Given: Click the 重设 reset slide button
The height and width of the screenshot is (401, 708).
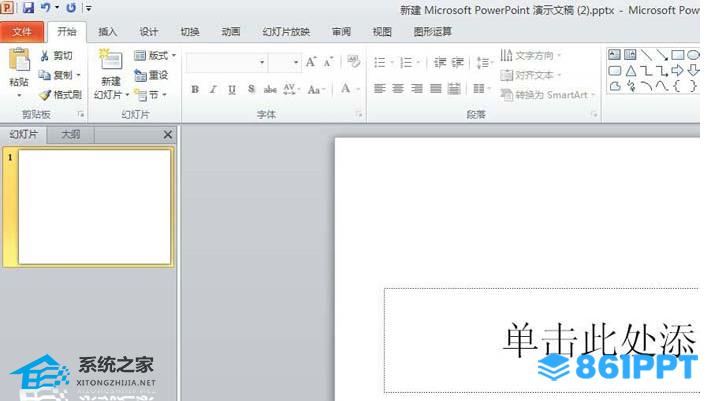Looking at the screenshot, I should click(151, 75).
